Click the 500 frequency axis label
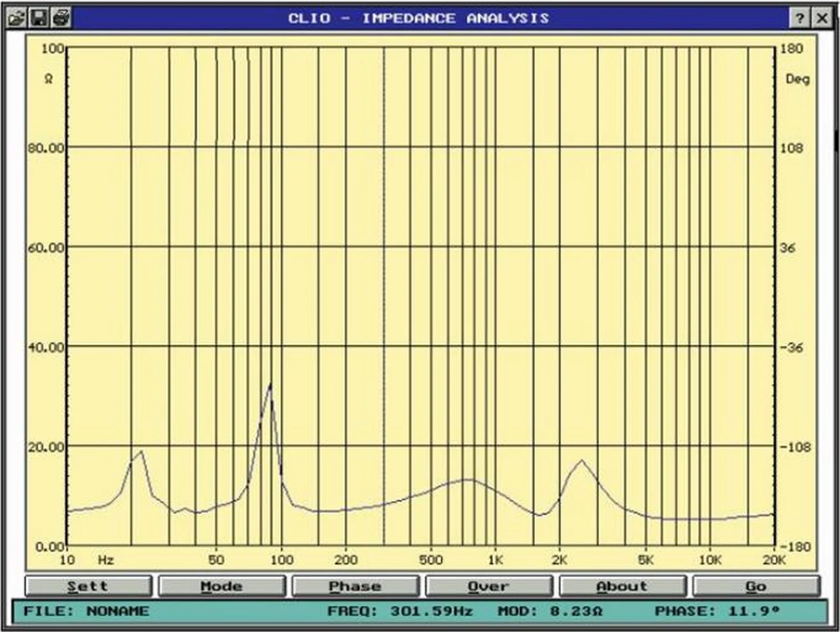 point(430,560)
